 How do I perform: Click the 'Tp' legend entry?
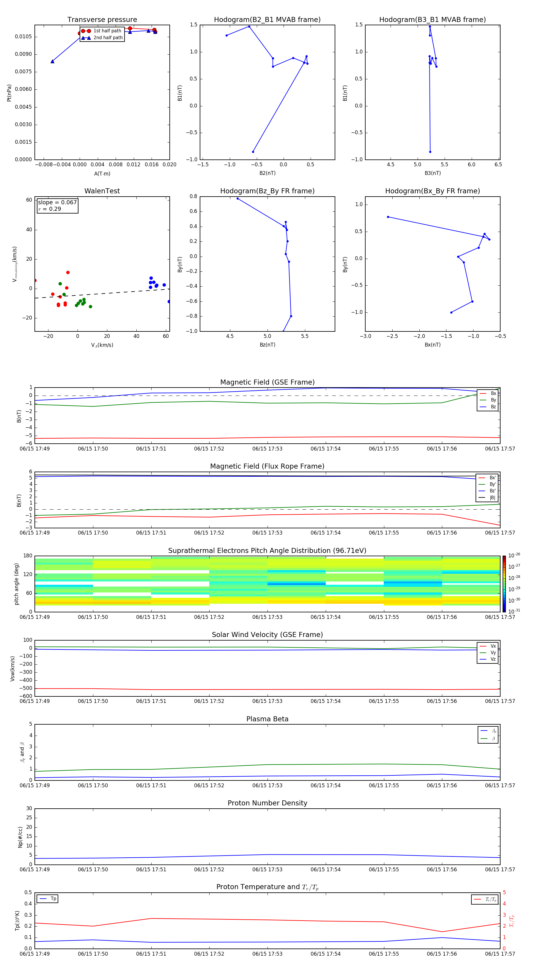pyautogui.click(x=48, y=899)
